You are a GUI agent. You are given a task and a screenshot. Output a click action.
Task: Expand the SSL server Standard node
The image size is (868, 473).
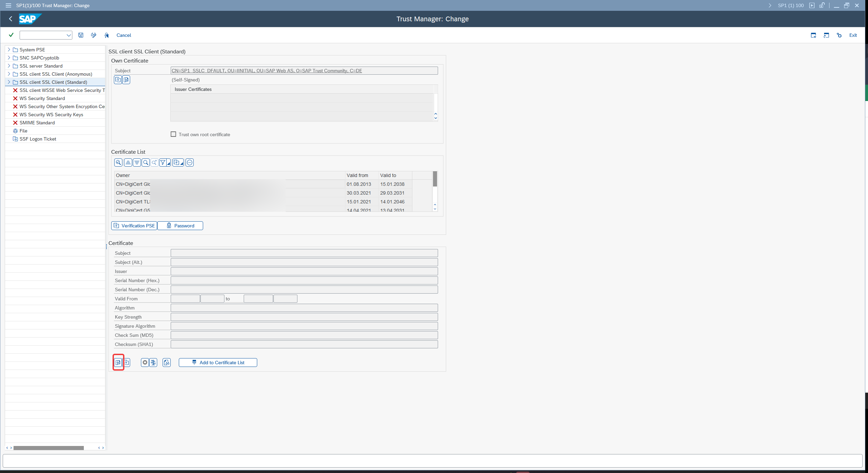(x=9, y=66)
